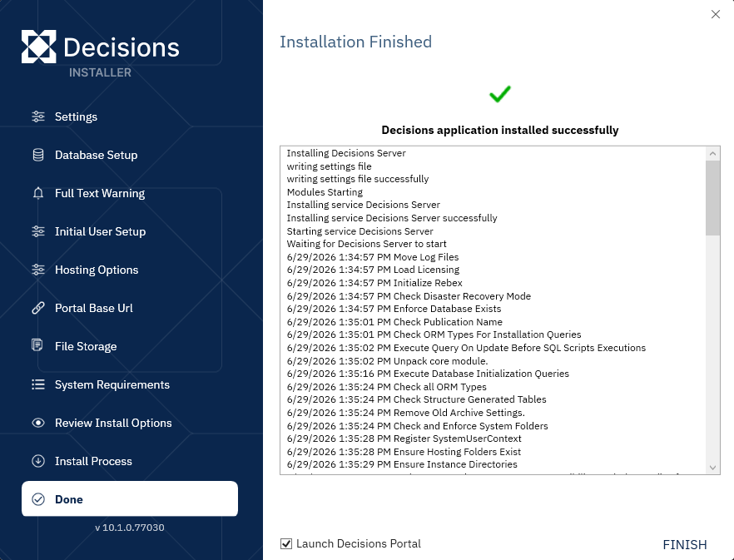Select the Done step in the sidebar
This screenshot has width=734, height=560.
coord(130,499)
